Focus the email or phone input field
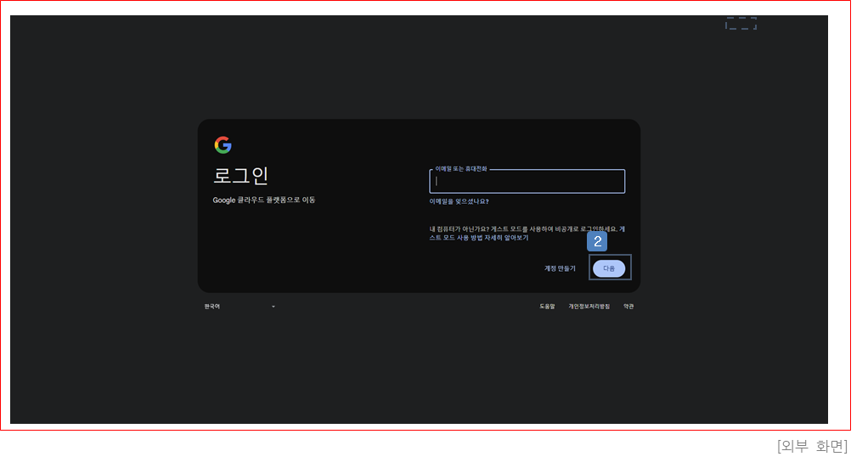The width and height of the screenshot is (868, 468). 527,181
